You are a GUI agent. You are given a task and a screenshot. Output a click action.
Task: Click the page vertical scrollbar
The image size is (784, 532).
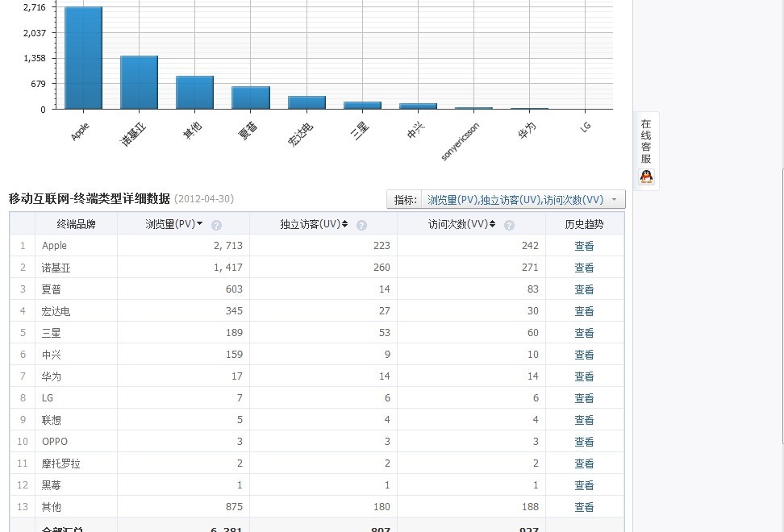point(782,305)
